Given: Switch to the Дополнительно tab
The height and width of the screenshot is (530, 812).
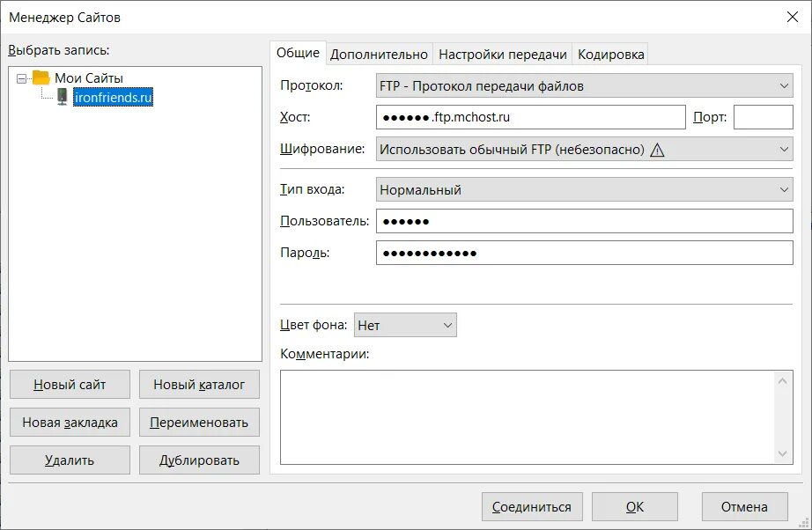Looking at the screenshot, I should point(379,55).
